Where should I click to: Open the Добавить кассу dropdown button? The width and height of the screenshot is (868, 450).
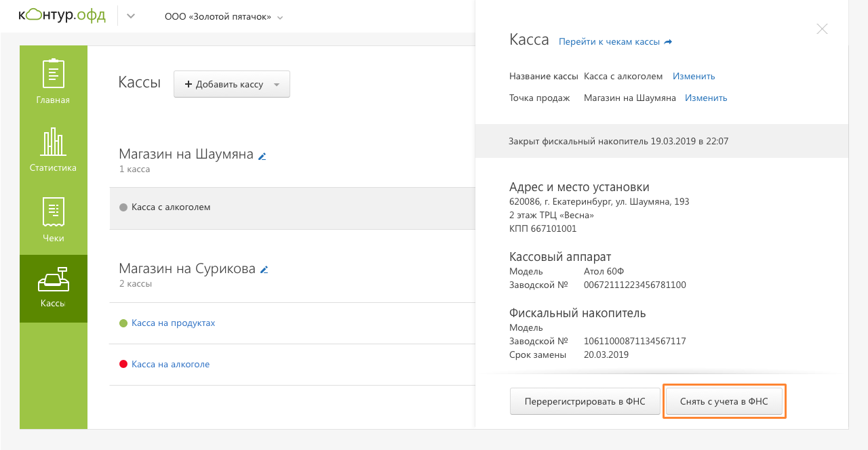coord(231,85)
